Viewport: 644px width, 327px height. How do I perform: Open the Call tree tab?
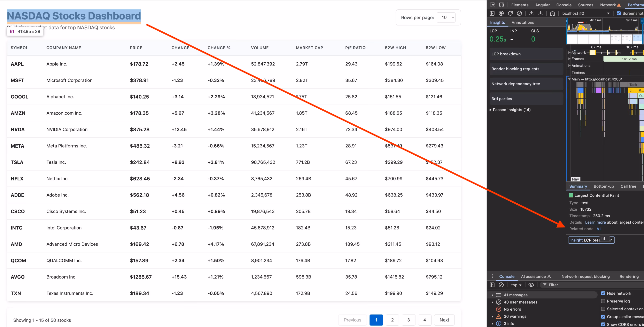click(x=628, y=186)
